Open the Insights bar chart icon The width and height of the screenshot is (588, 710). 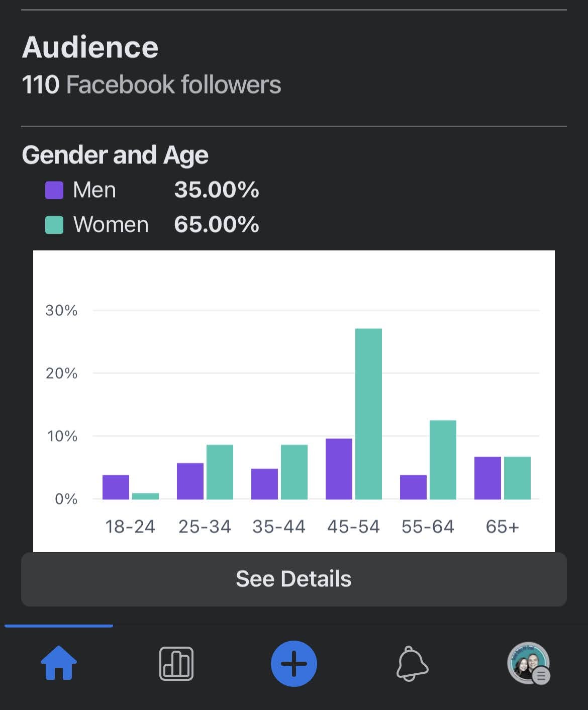pos(176,664)
